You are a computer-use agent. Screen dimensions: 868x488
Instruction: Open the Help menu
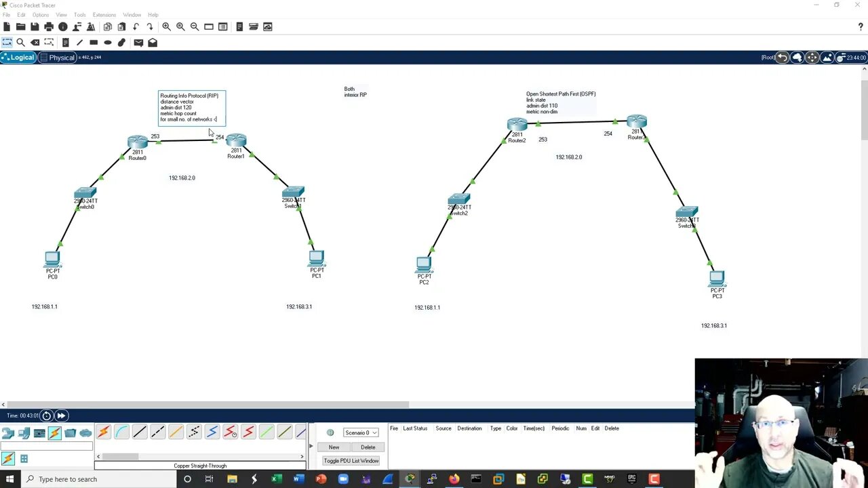(x=153, y=15)
